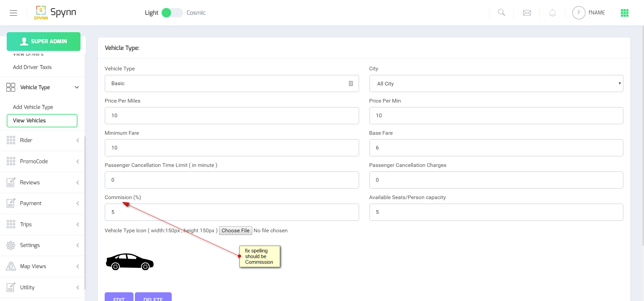Open the hamburger menu icon
The height and width of the screenshot is (301, 644).
[13, 13]
